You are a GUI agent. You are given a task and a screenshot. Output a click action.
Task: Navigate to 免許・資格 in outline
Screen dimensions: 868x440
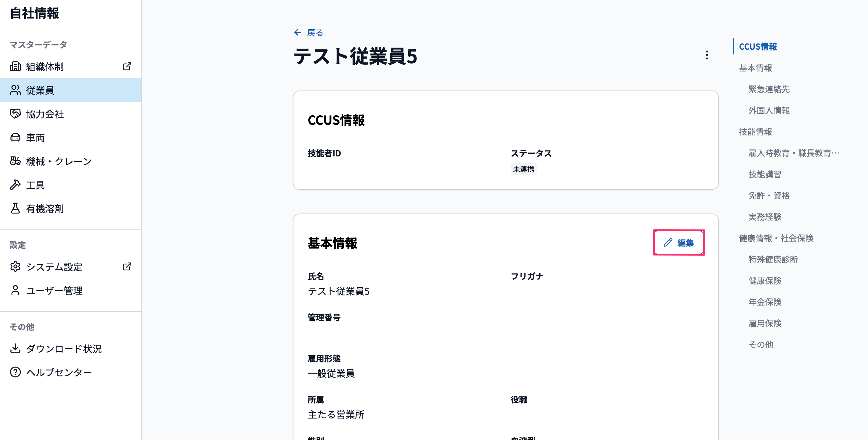(769, 195)
